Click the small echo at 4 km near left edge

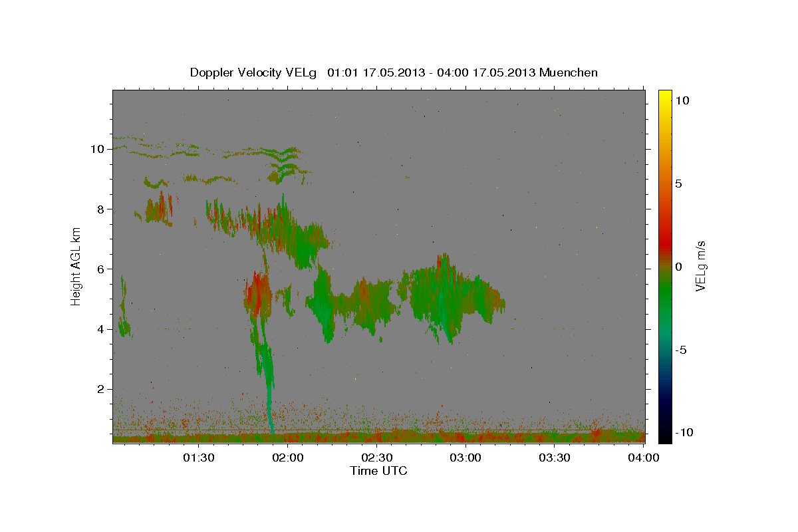point(124,326)
